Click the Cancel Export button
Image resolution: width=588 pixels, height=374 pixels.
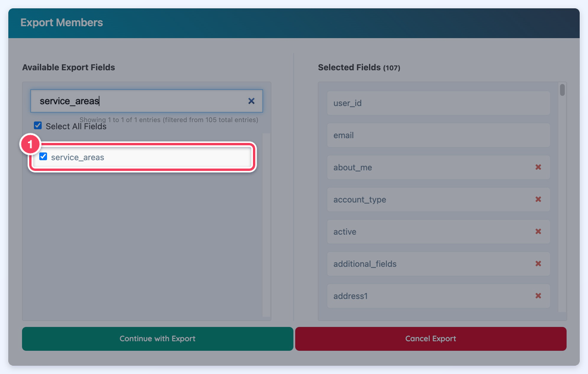tap(431, 339)
